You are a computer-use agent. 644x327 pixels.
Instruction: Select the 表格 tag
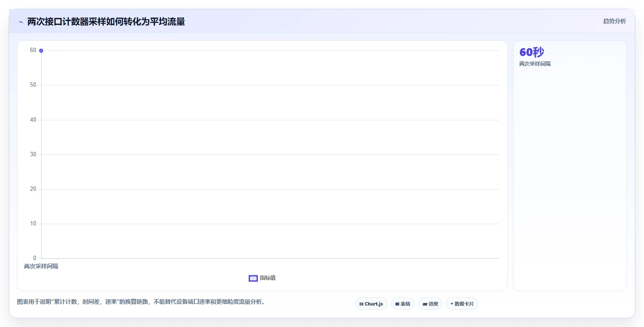(x=403, y=304)
